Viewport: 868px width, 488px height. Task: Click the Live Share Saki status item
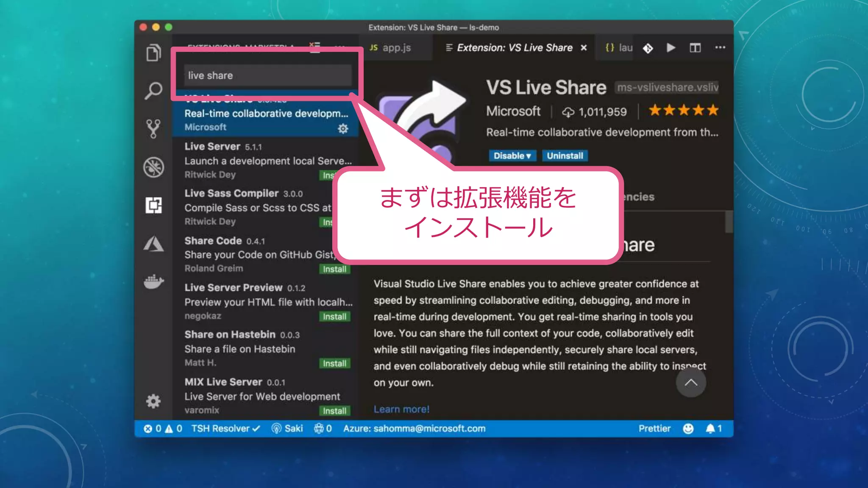(x=287, y=429)
